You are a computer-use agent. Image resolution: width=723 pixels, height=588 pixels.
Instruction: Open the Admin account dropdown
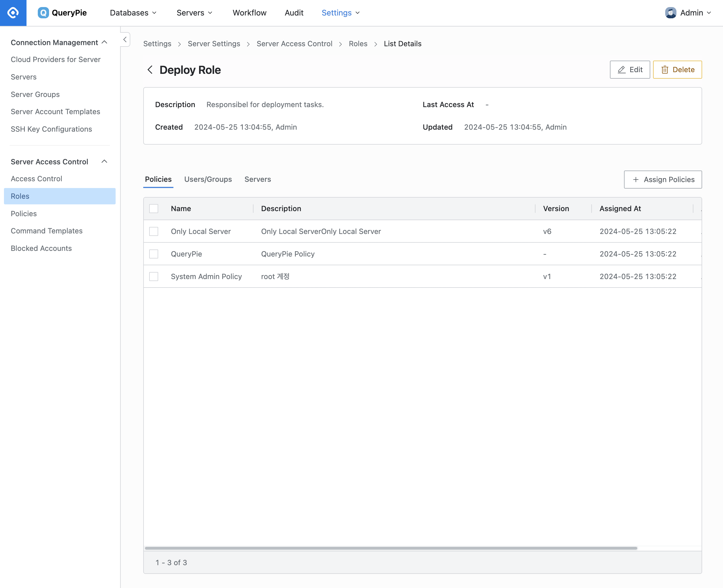point(695,13)
